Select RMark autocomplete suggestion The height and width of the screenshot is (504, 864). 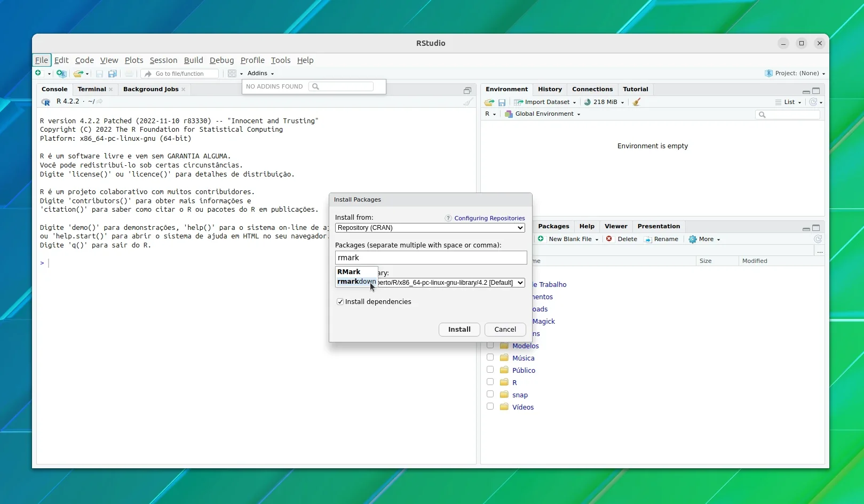356,272
